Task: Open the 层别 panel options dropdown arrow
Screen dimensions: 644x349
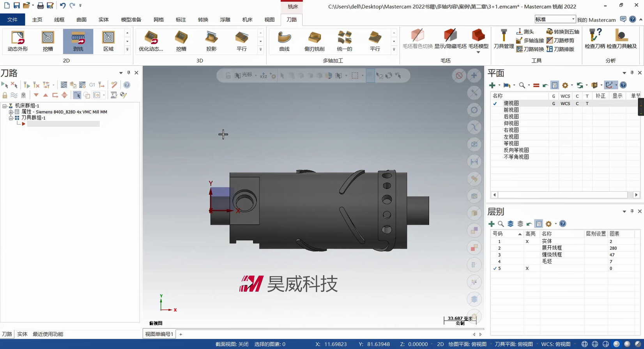Action: [624, 212]
